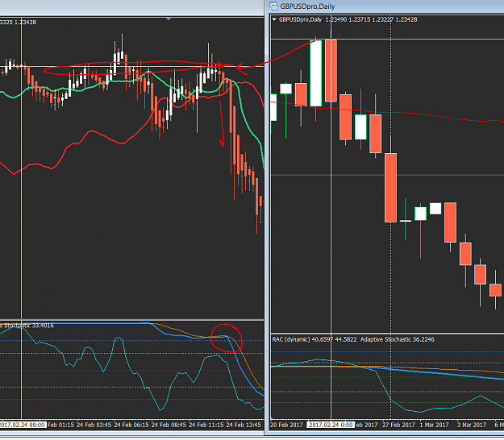Click the 20 Feb 2017 date on Daily chart
The height and width of the screenshot is (440, 504).
coord(286,425)
